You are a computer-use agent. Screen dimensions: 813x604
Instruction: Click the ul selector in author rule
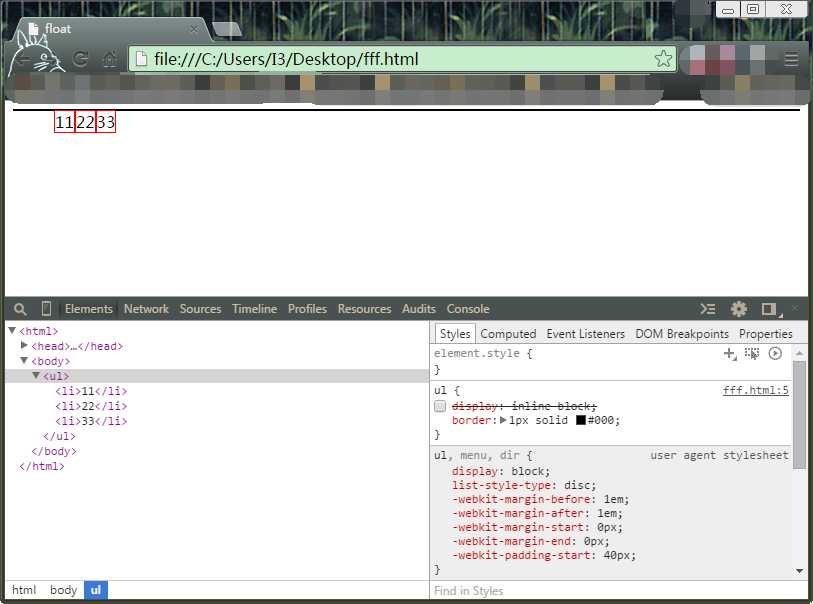(440, 391)
